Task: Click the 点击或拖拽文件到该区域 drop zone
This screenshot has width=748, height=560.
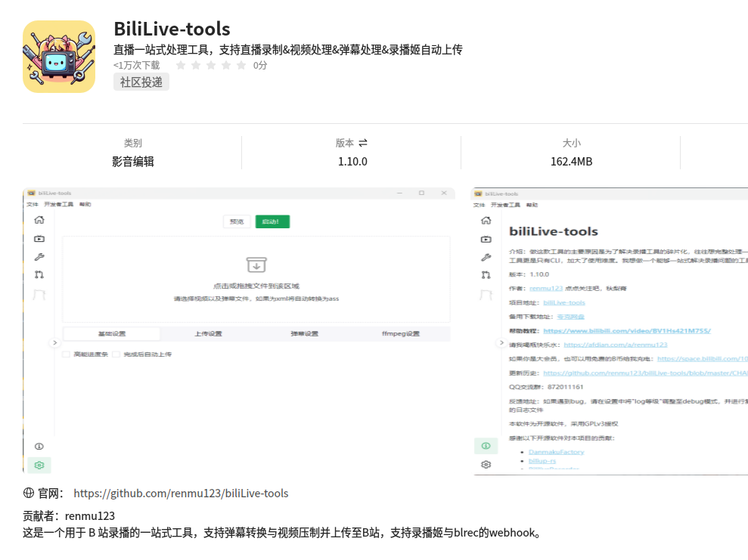Action: [x=256, y=280]
